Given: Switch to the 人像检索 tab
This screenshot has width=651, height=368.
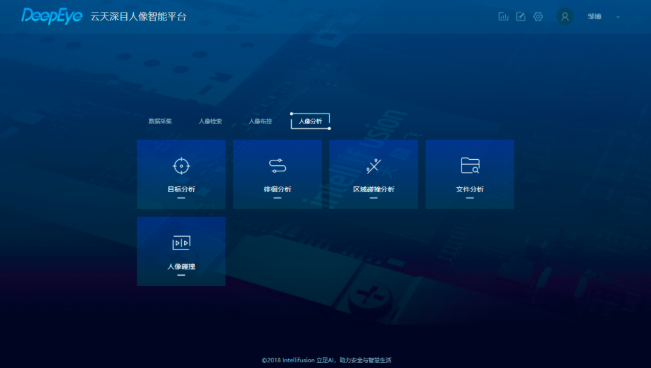Looking at the screenshot, I should click(x=210, y=121).
